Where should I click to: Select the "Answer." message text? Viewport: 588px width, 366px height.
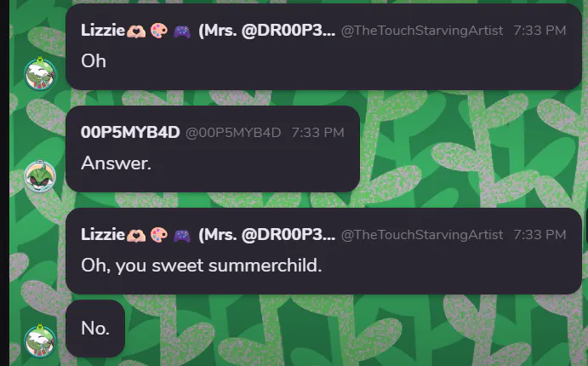tap(117, 163)
